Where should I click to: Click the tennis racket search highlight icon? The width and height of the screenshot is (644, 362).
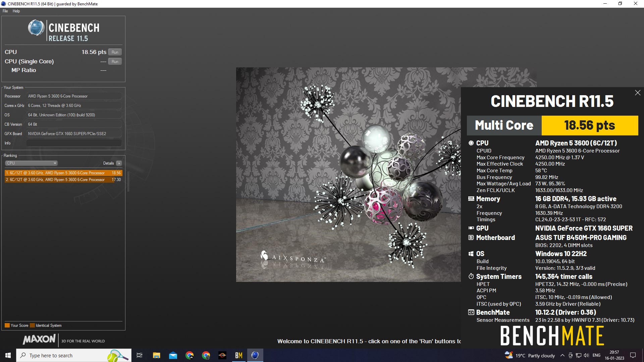pos(118,355)
